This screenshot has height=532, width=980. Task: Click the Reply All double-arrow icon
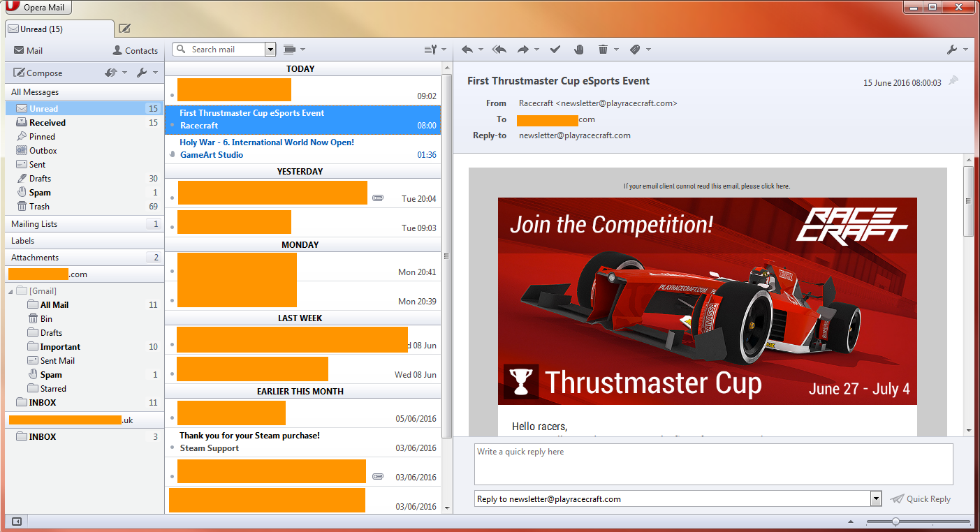coord(499,50)
